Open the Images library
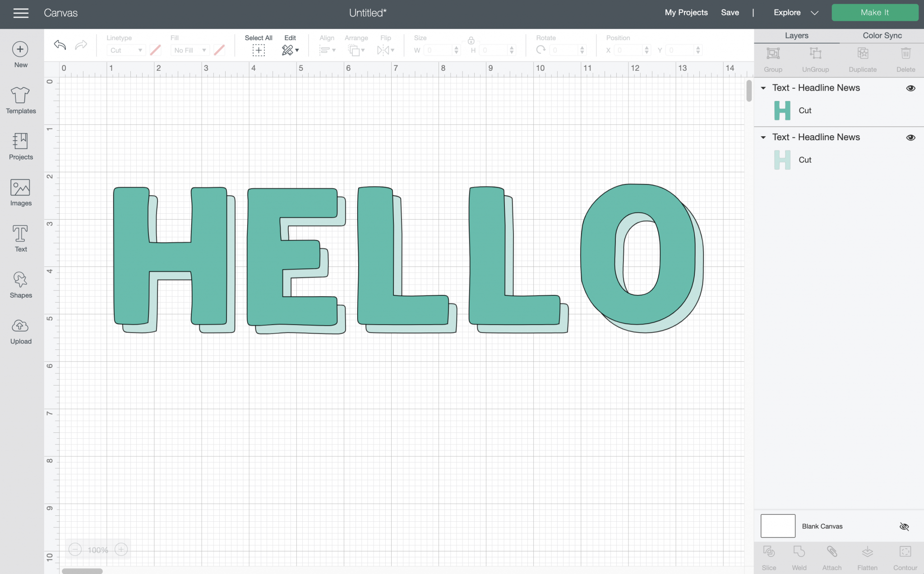This screenshot has width=924, height=574. pos(20,188)
